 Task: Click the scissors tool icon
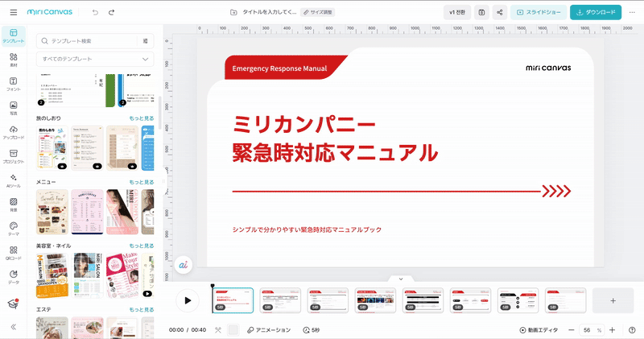218,330
